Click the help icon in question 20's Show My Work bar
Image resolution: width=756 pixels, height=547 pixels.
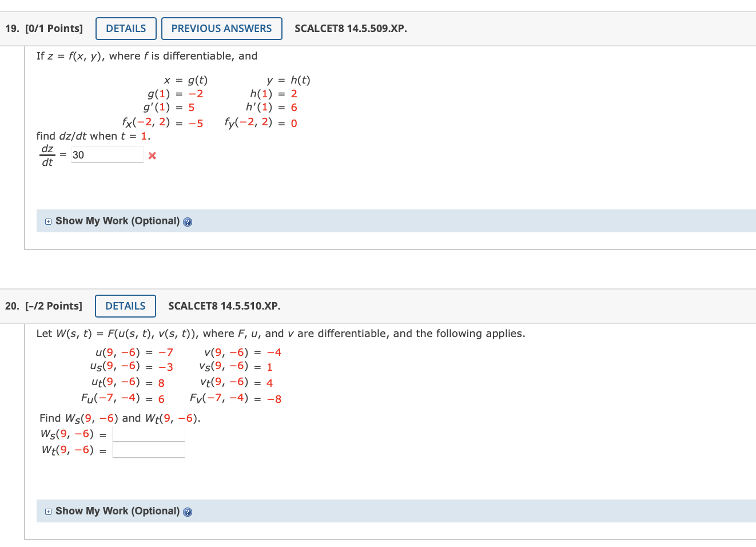point(188,512)
